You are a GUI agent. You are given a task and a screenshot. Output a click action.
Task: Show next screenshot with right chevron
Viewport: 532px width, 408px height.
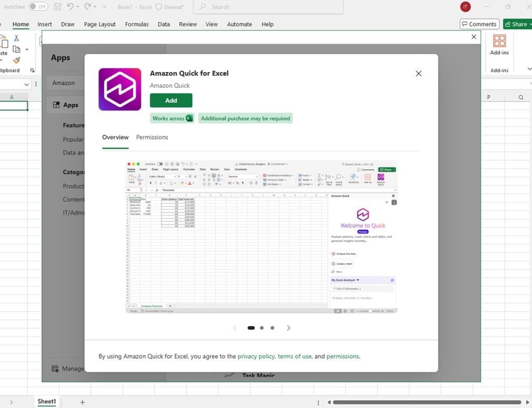click(289, 328)
